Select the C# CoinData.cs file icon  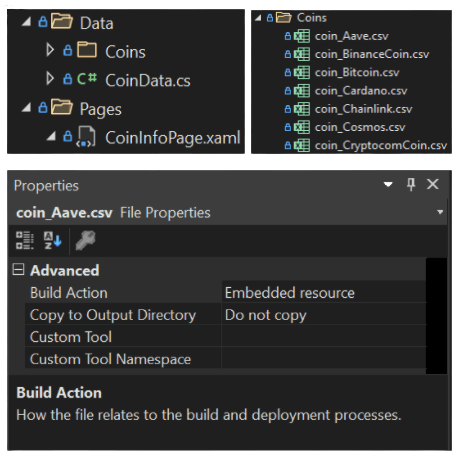point(87,79)
